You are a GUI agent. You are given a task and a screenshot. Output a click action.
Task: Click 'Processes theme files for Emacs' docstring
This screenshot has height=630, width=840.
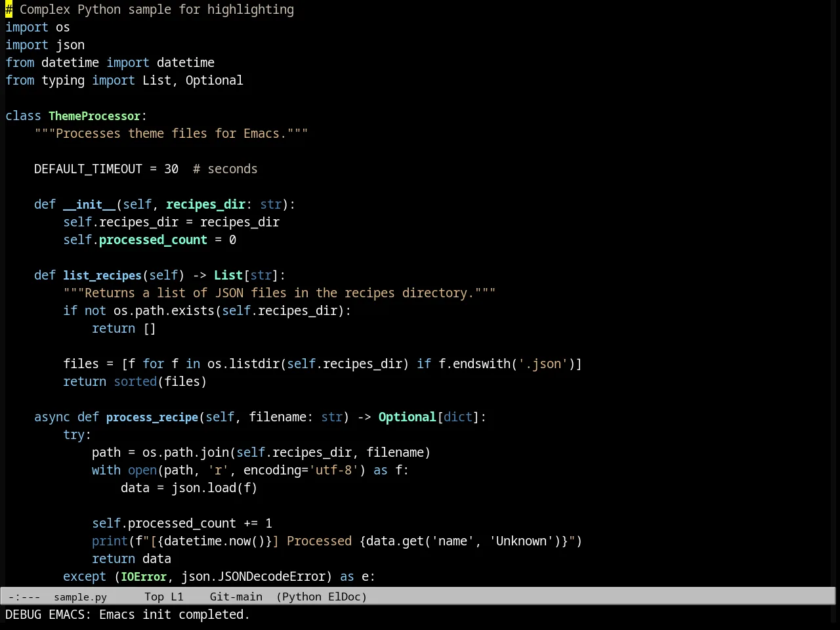click(171, 133)
